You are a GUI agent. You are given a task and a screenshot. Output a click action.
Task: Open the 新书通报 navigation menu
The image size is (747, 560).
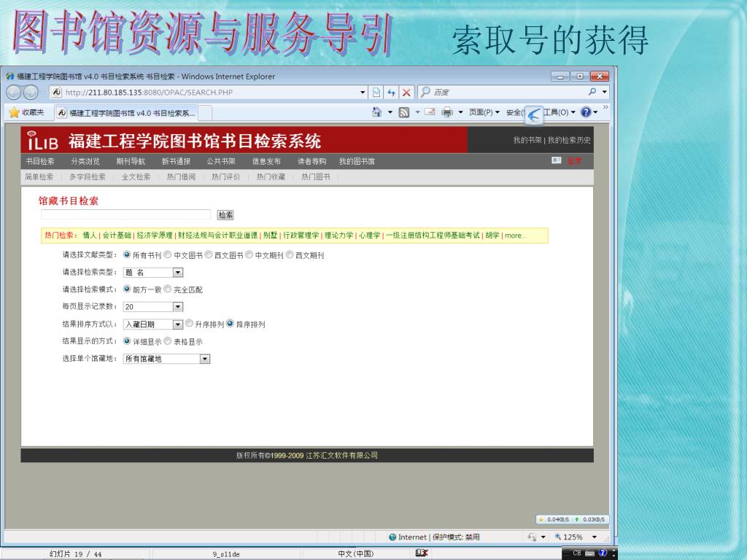point(176,161)
